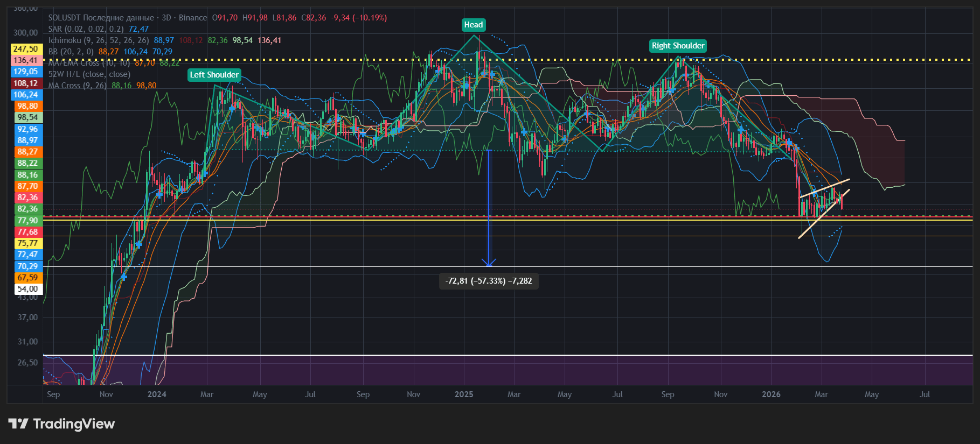Screen dimensions: 980x444
Task: Select the Right Shoulder pattern label
Action: (x=678, y=46)
